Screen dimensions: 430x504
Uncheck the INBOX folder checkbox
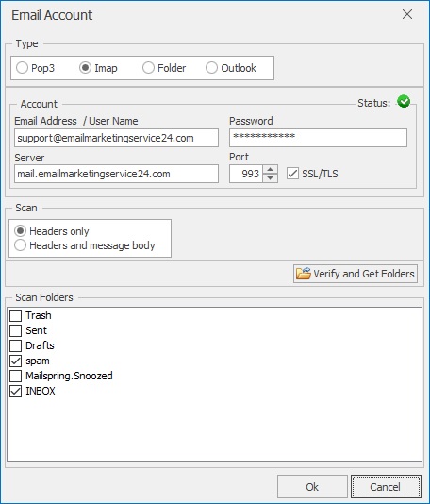[x=15, y=391]
